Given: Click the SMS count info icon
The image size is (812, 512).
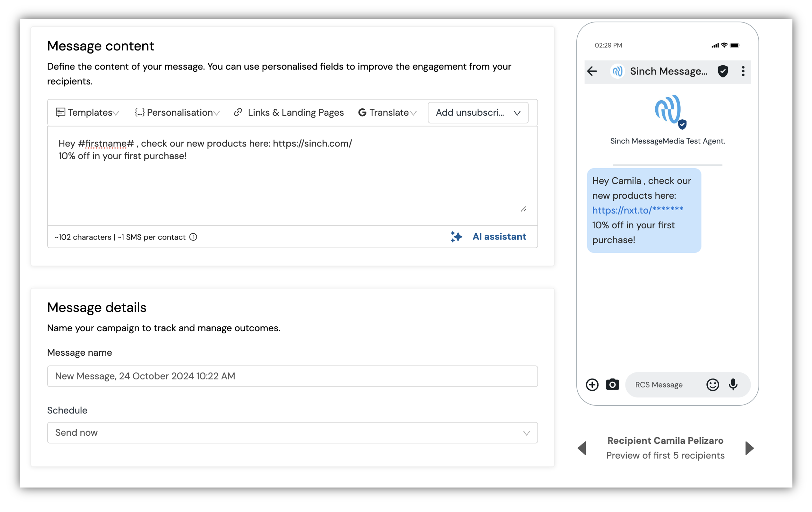Looking at the screenshot, I should (x=193, y=237).
